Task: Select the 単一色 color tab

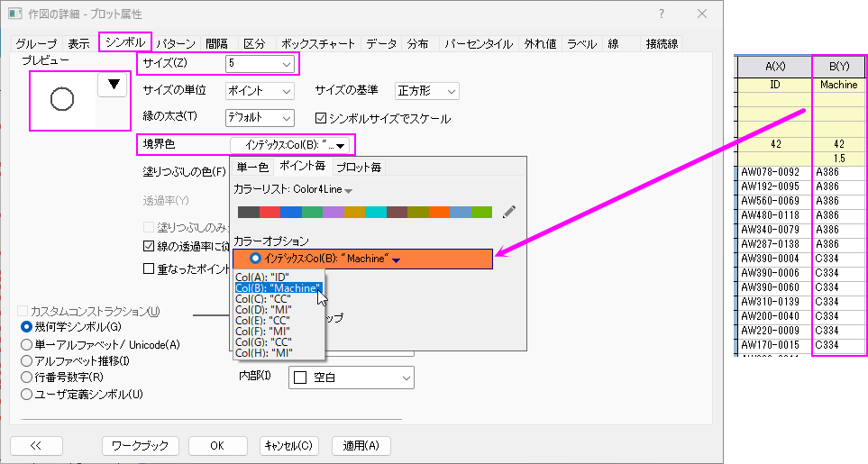Action: (x=252, y=167)
